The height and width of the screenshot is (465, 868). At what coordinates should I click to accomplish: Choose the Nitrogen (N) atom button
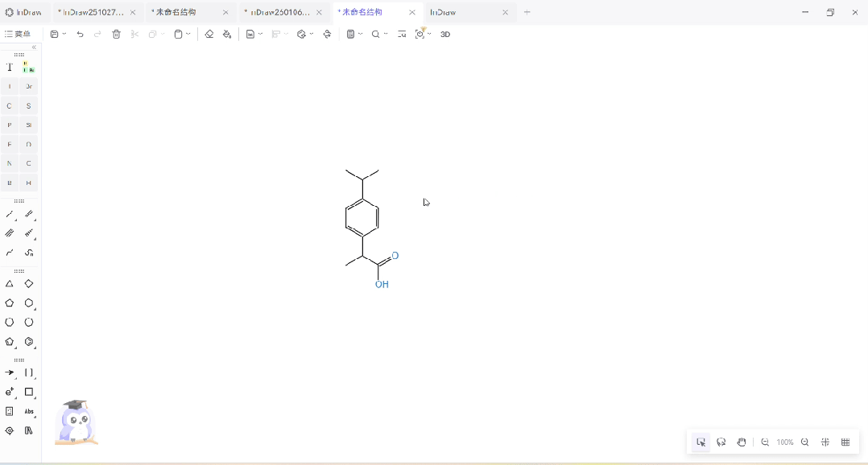(10, 163)
